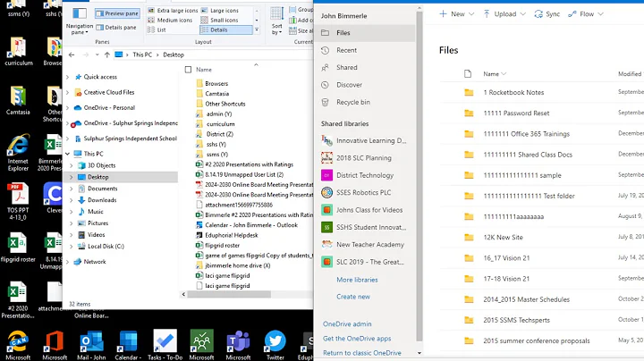
Task: Open 2014_2015 Master Schedules folder
Action: pyautogui.click(x=526, y=299)
